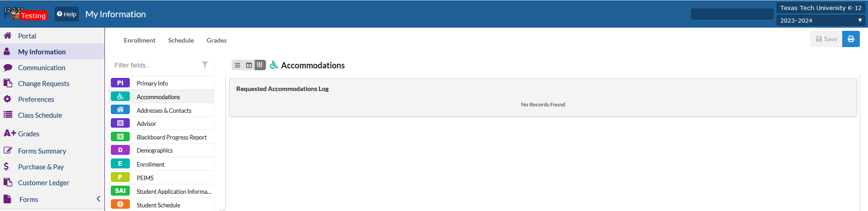
Task: Open Grades with the A+ icon
Action: (x=10, y=133)
